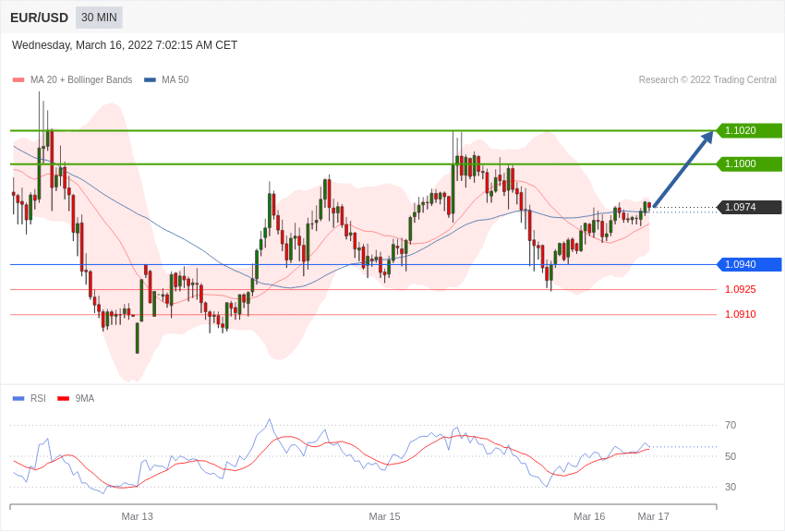Image resolution: width=785 pixels, height=532 pixels.
Task: Click the 30 MIN timeframe badge
Action: pyautogui.click(x=99, y=18)
